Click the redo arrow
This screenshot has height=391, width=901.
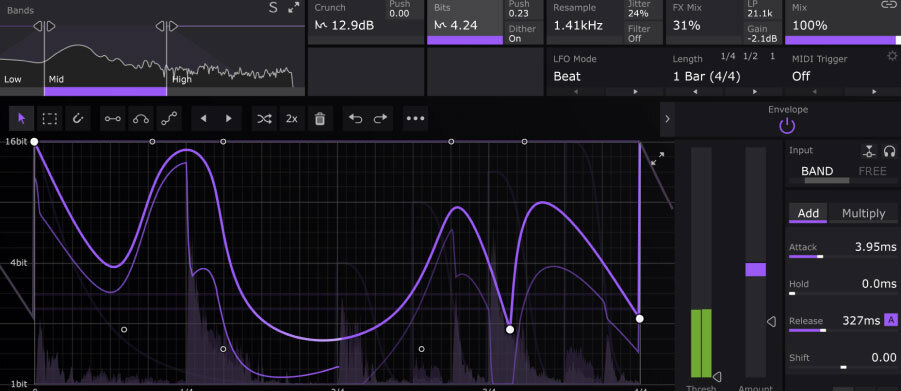(x=380, y=118)
